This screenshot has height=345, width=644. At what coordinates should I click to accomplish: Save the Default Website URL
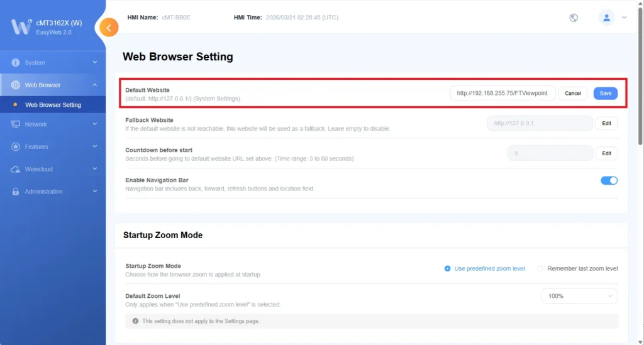pos(605,93)
